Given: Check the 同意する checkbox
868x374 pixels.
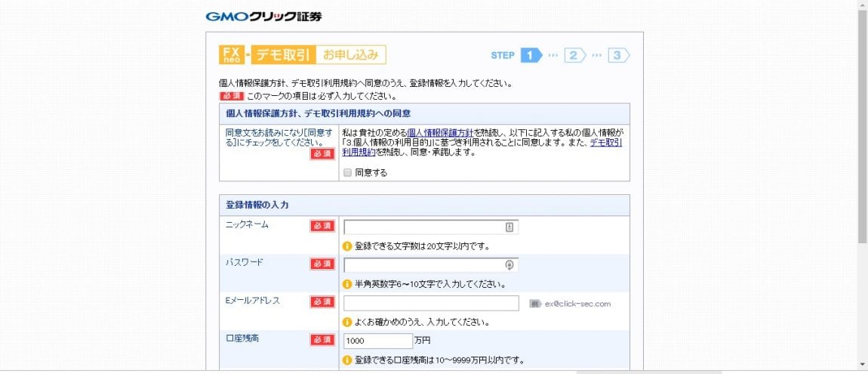Looking at the screenshot, I should pyautogui.click(x=347, y=172).
